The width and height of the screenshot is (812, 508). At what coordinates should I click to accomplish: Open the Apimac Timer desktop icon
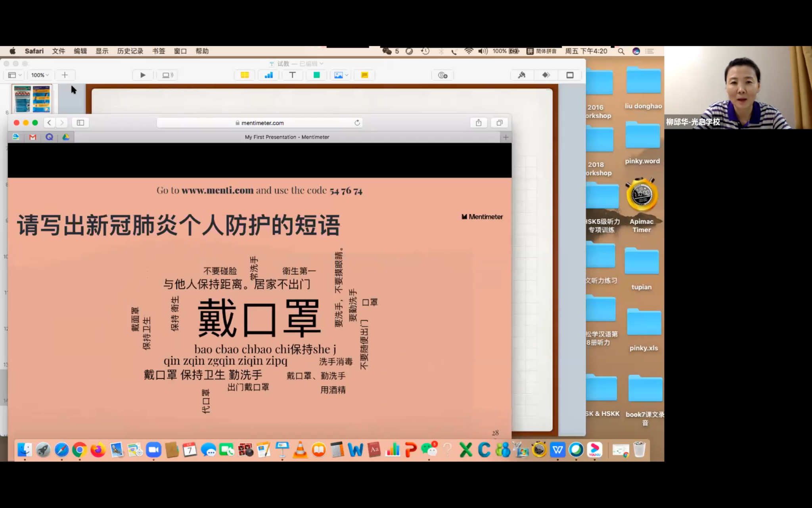click(x=642, y=206)
